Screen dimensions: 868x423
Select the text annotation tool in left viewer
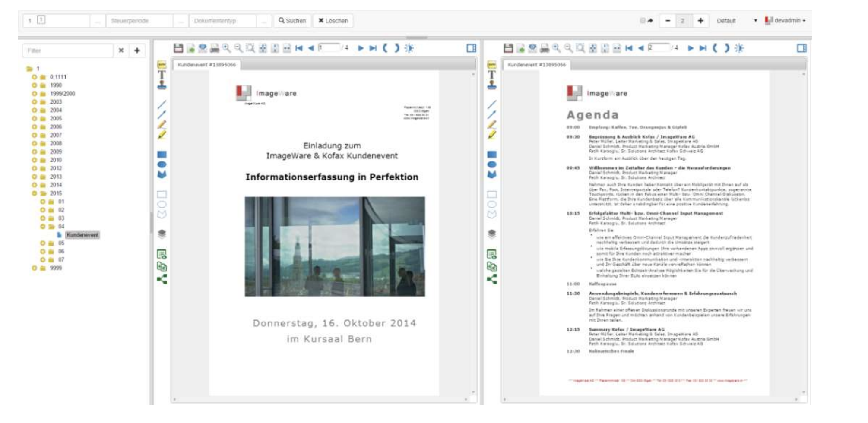pos(162,75)
